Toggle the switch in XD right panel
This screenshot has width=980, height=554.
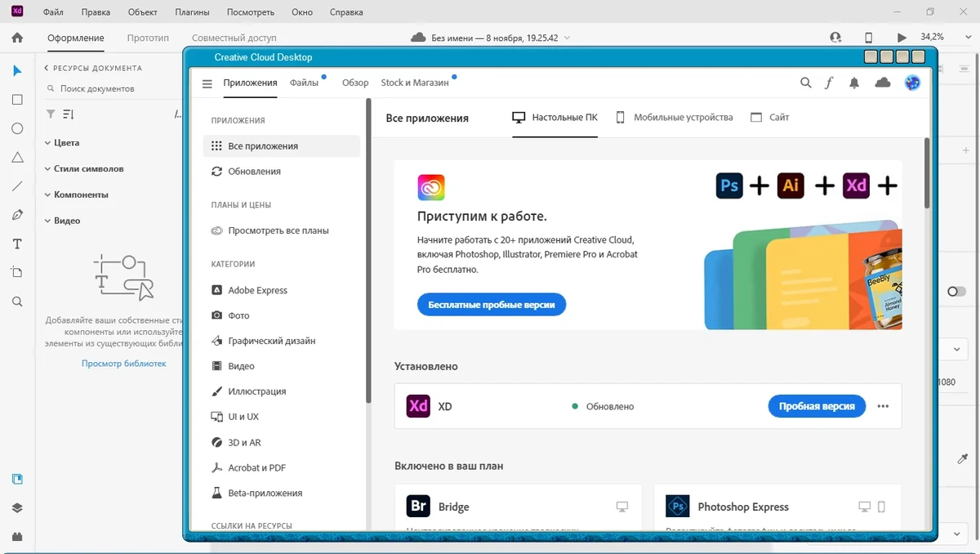pos(956,292)
